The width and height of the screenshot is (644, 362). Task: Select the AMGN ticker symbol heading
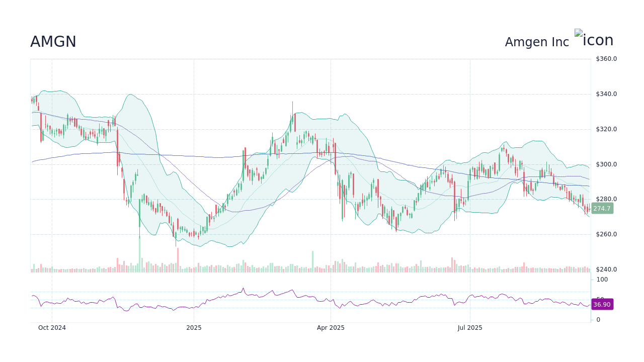click(x=52, y=42)
